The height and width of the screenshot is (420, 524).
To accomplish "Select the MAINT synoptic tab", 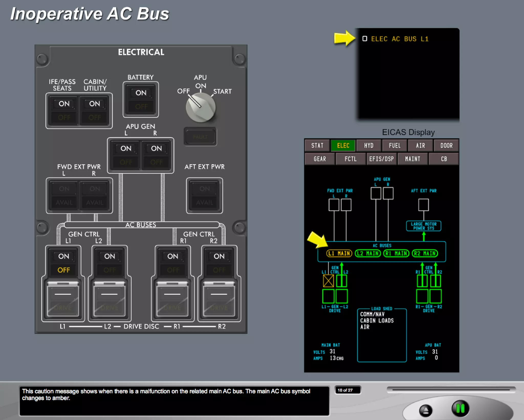I will [x=412, y=159].
